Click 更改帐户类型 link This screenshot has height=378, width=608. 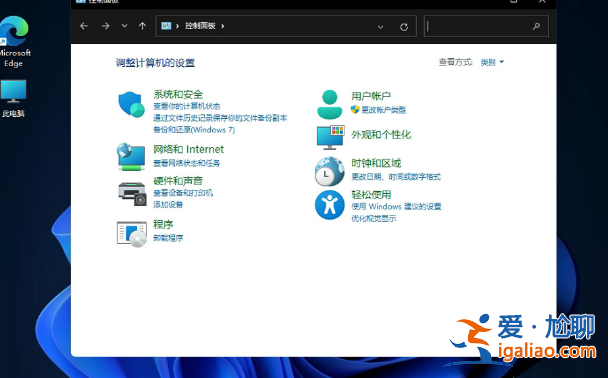coord(383,110)
